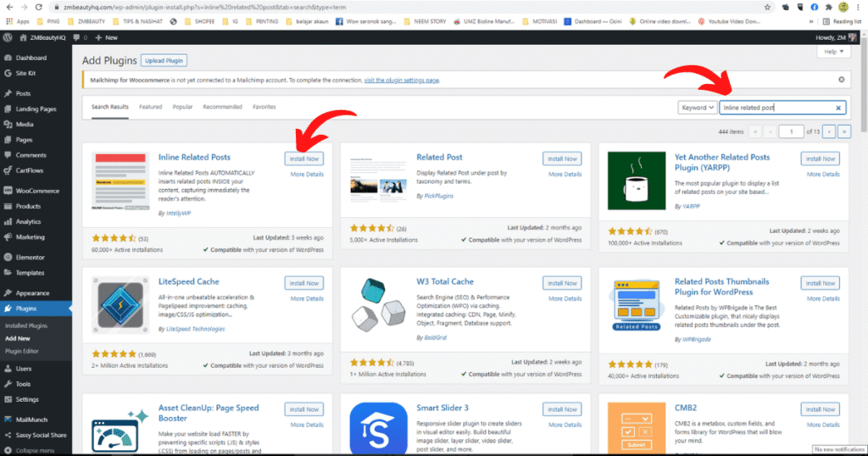Open the browser extensions puzzle icon
The image size is (868, 456).
click(829, 7)
